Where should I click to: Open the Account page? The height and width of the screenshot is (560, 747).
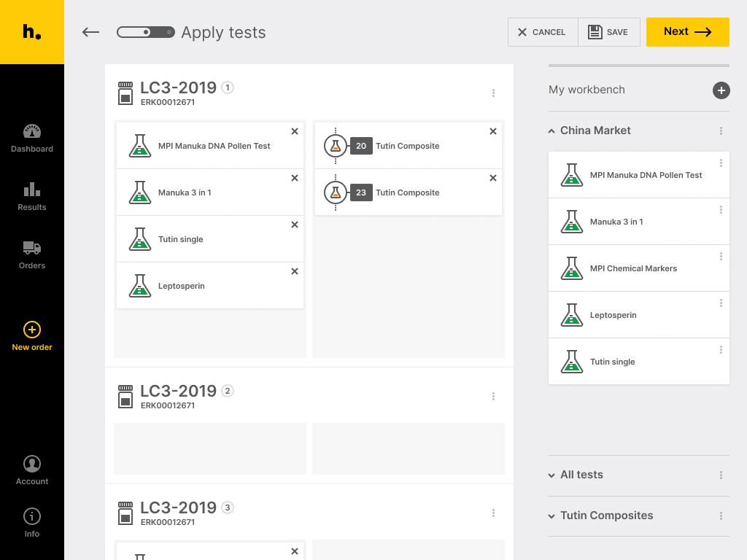click(x=32, y=470)
